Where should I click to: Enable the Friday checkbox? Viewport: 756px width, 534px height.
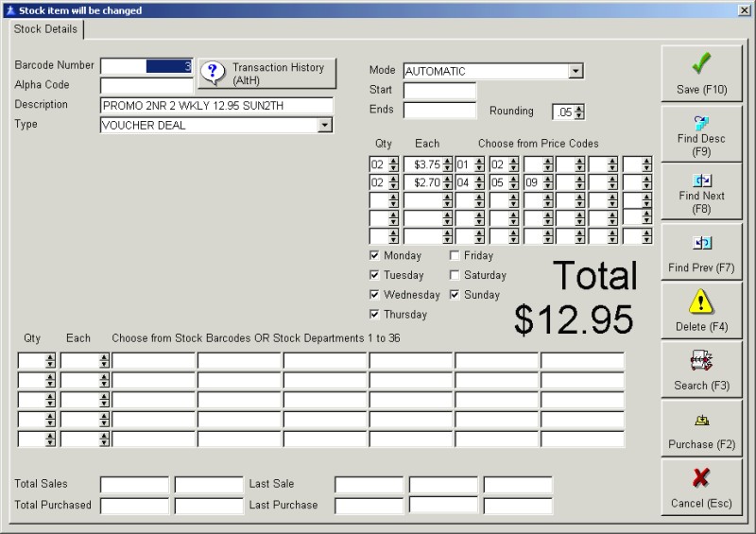point(455,256)
